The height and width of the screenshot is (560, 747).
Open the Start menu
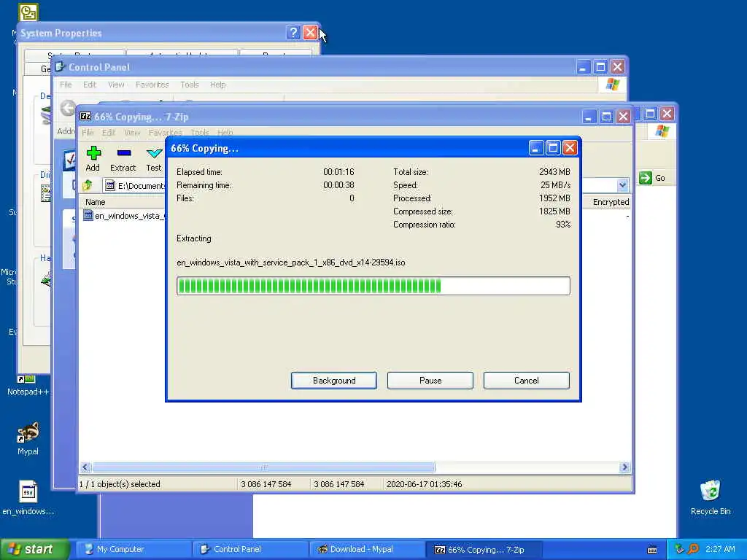click(34, 549)
